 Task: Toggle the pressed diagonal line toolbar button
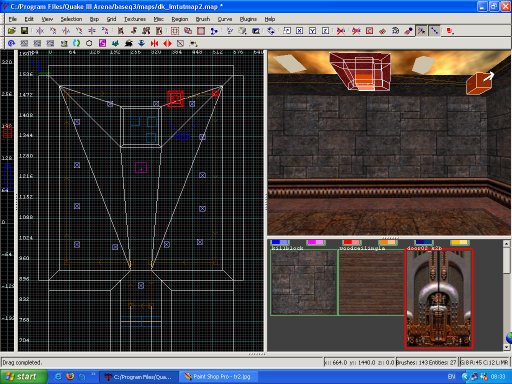click(x=434, y=31)
